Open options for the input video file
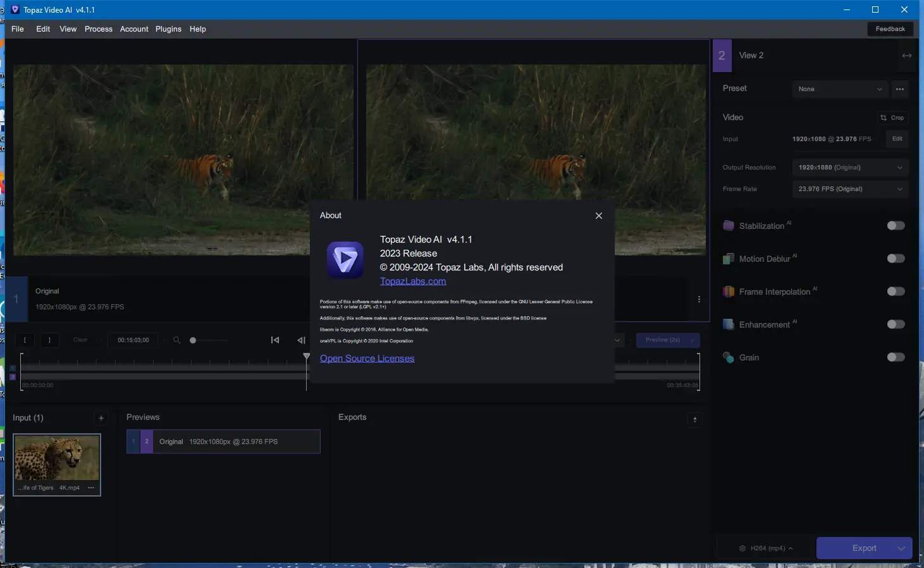The width and height of the screenshot is (924, 568). point(91,488)
